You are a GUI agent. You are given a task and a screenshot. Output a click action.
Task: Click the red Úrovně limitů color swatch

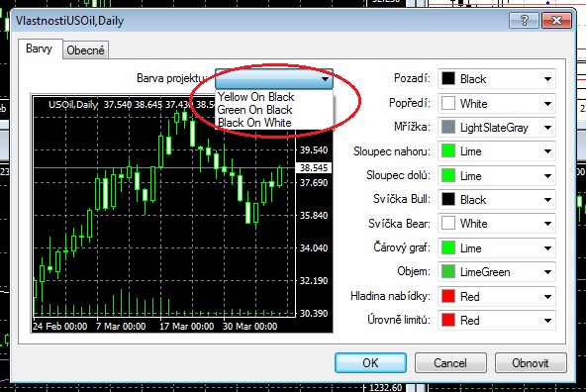[x=448, y=320]
